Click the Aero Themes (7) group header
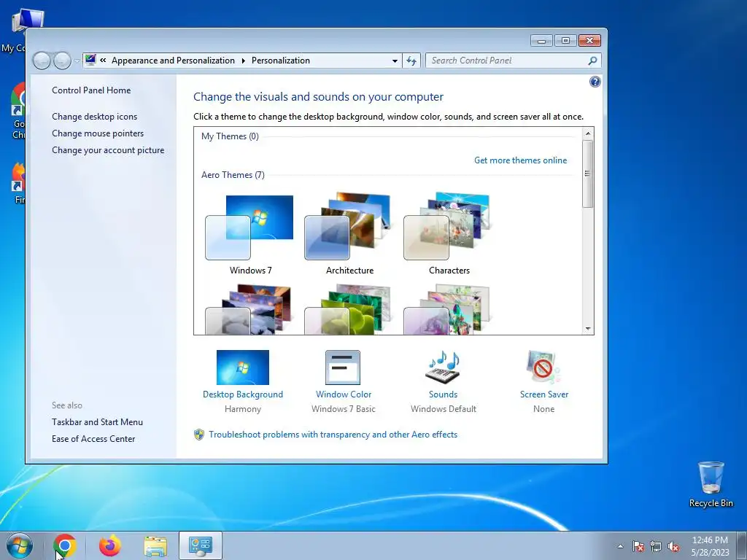Image resolution: width=747 pixels, height=560 pixels. pos(233,175)
